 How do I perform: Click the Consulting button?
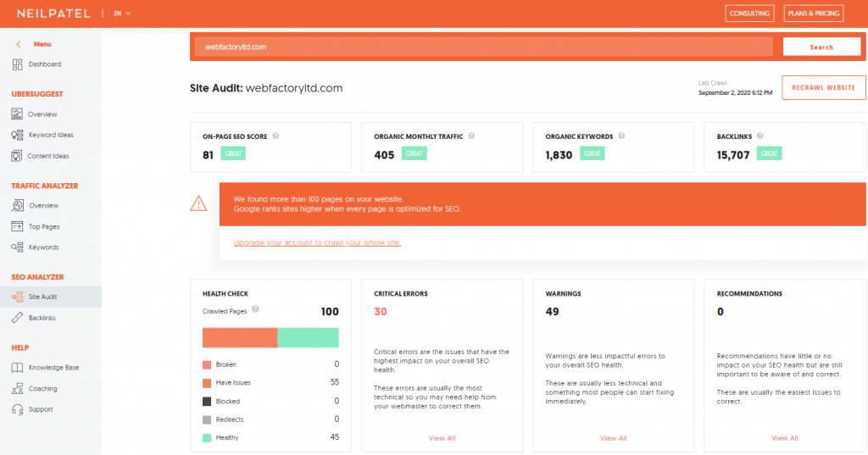[x=749, y=14]
